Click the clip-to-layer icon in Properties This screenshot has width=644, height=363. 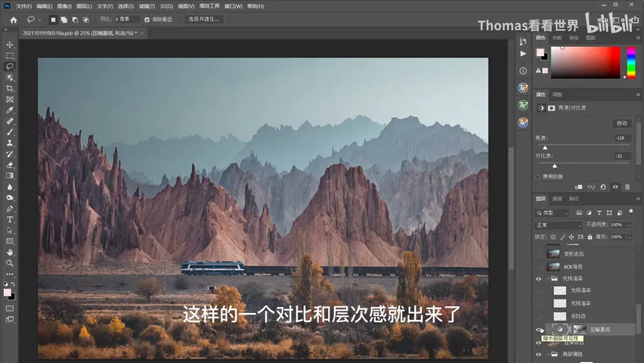coord(579,187)
